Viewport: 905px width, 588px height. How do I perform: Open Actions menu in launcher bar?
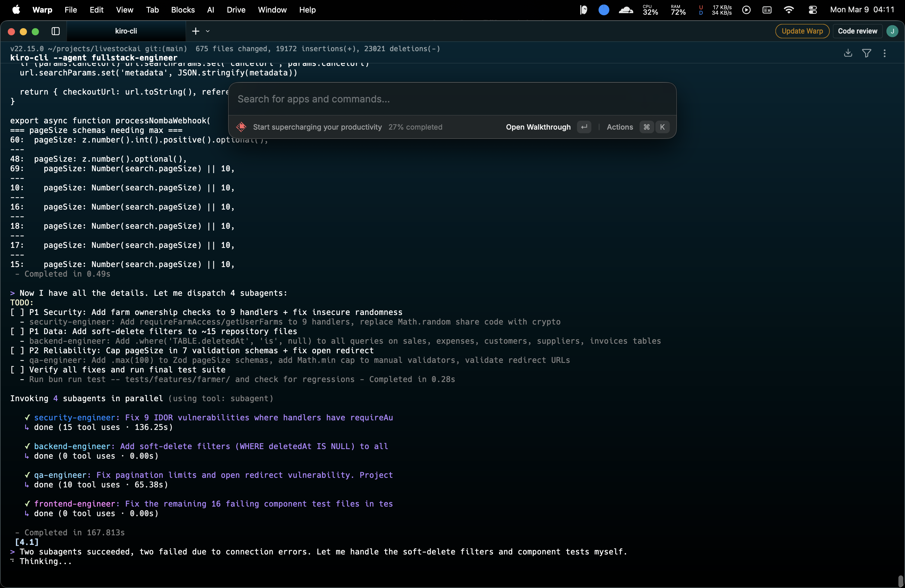[x=619, y=127]
